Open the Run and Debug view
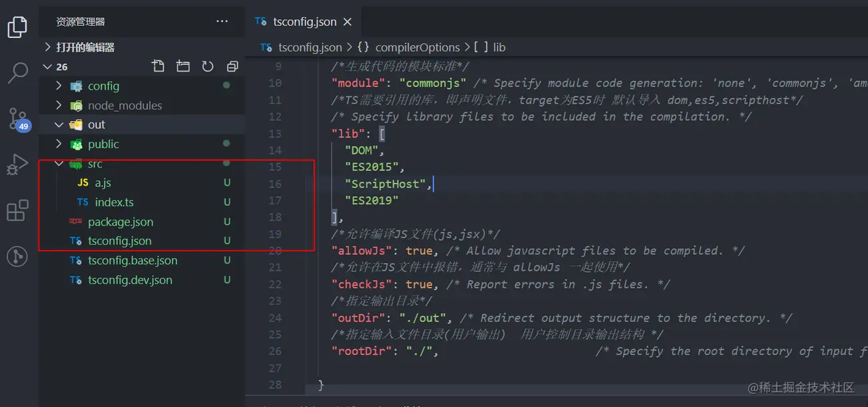The width and height of the screenshot is (868, 407). coord(17,164)
